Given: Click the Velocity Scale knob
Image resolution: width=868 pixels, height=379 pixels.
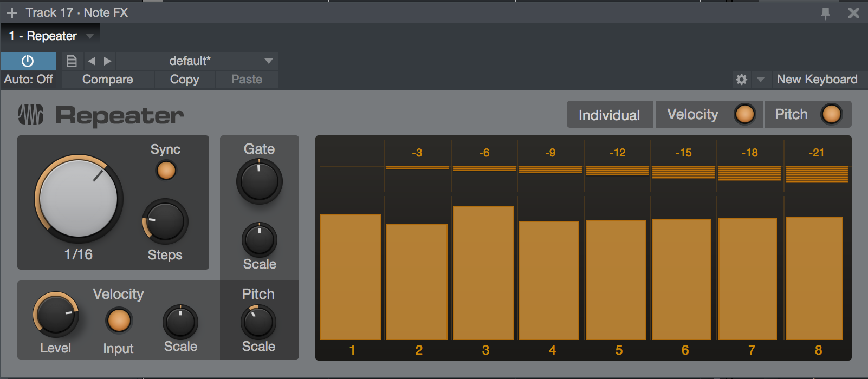Looking at the screenshot, I should point(180,322).
